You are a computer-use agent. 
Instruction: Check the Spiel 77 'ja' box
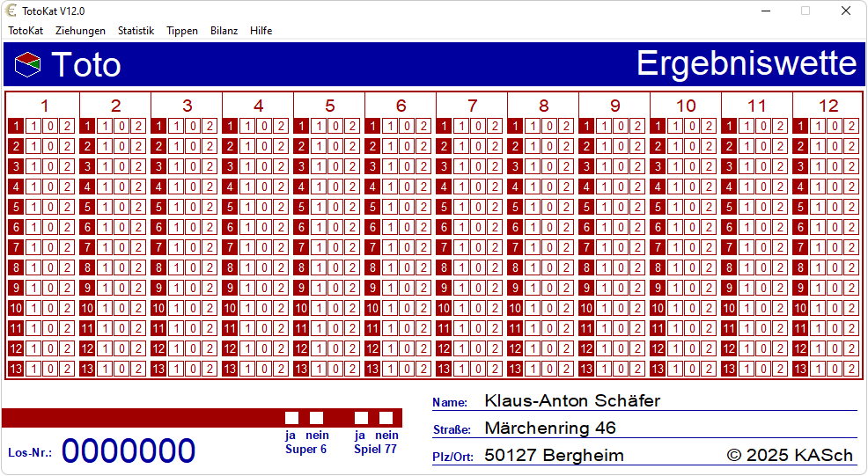pyautogui.click(x=361, y=418)
